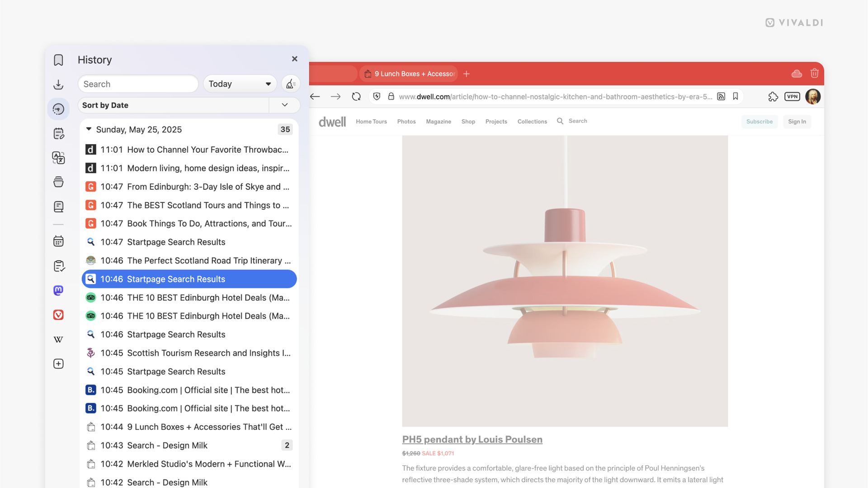The height and width of the screenshot is (488, 868).
Task: Open '9 Lunch Boxes + Accessories' history entry
Action: tap(189, 427)
